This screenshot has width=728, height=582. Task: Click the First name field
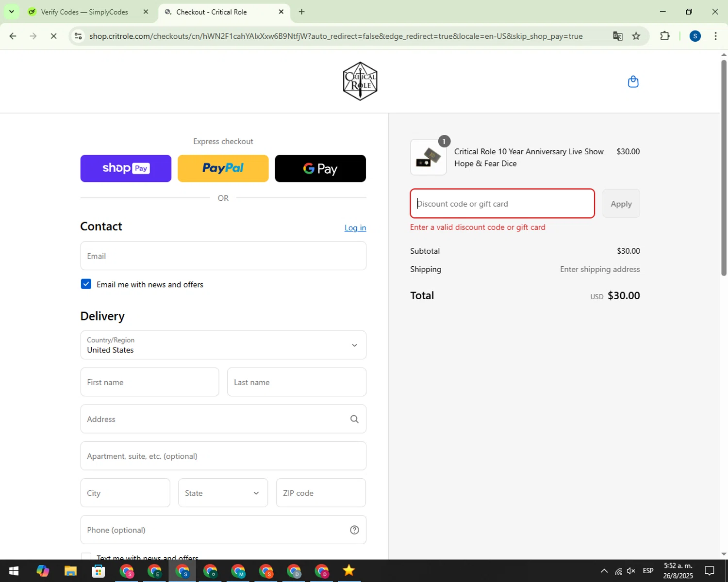pyautogui.click(x=149, y=382)
